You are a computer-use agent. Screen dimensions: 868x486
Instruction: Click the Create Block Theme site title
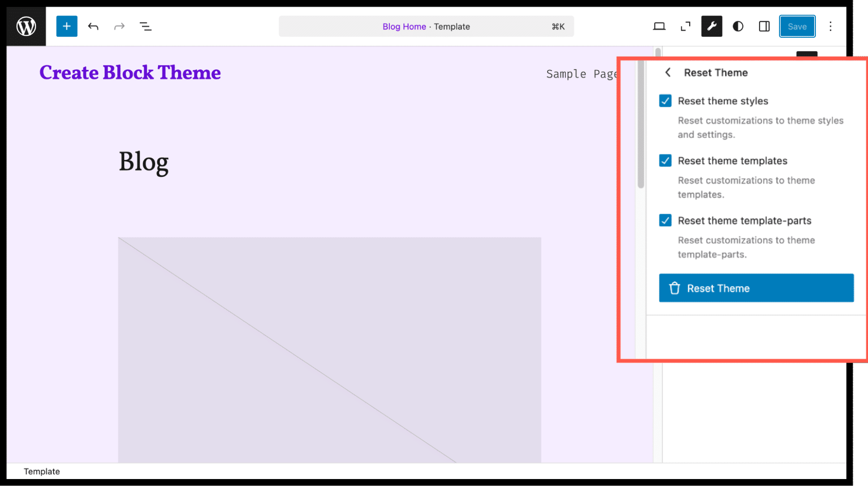pyautogui.click(x=130, y=73)
